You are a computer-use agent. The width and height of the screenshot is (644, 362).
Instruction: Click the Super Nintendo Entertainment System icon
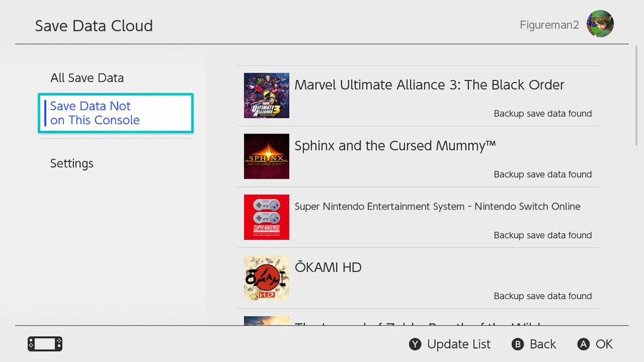266,217
